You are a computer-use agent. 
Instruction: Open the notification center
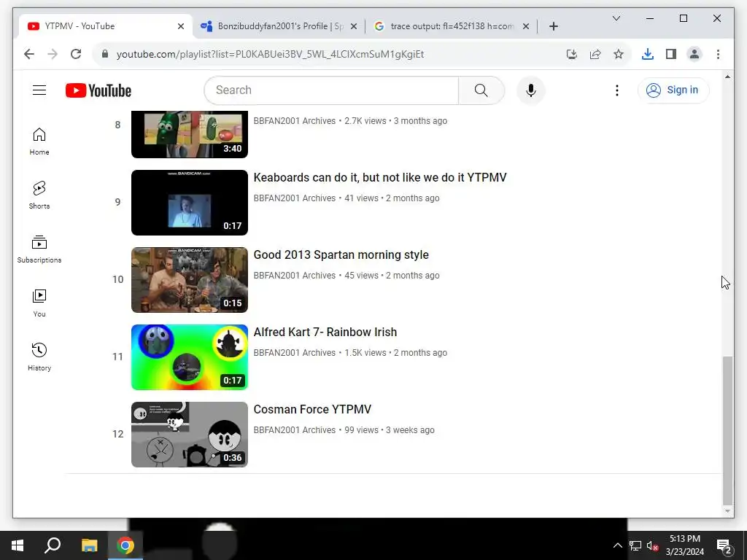[x=724, y=545]
